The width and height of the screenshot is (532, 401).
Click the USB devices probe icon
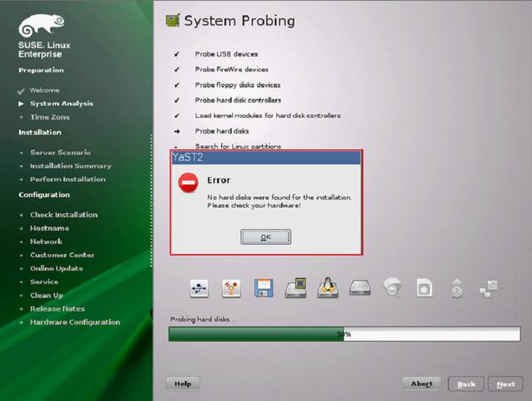(x=199, y=288)
